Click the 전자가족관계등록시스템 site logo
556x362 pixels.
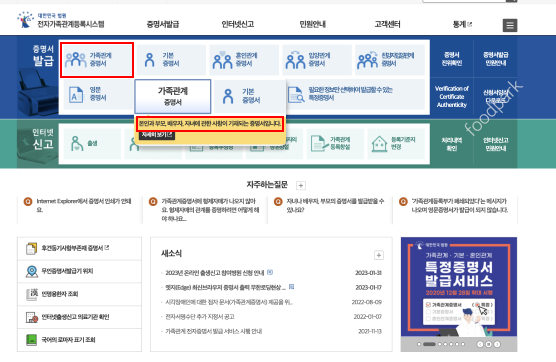click(x=61, y=20)
